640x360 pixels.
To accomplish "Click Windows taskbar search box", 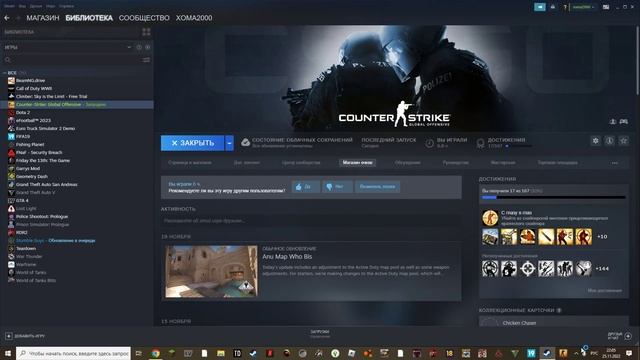I will [73, 353].
